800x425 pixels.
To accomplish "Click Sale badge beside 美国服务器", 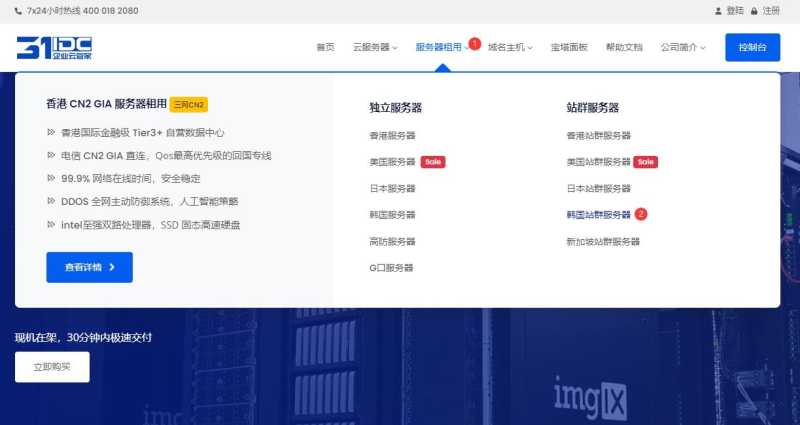I will click(433, 162).
